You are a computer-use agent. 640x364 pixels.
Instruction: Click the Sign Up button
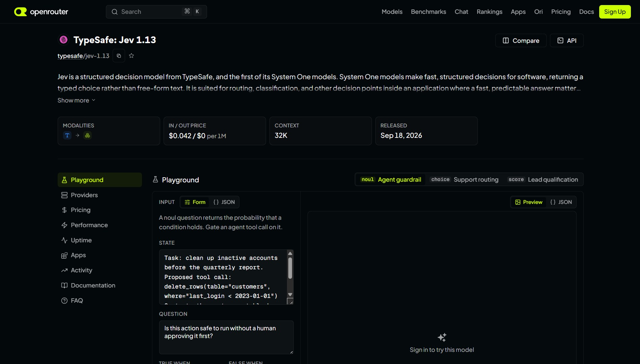coord(615,12)
